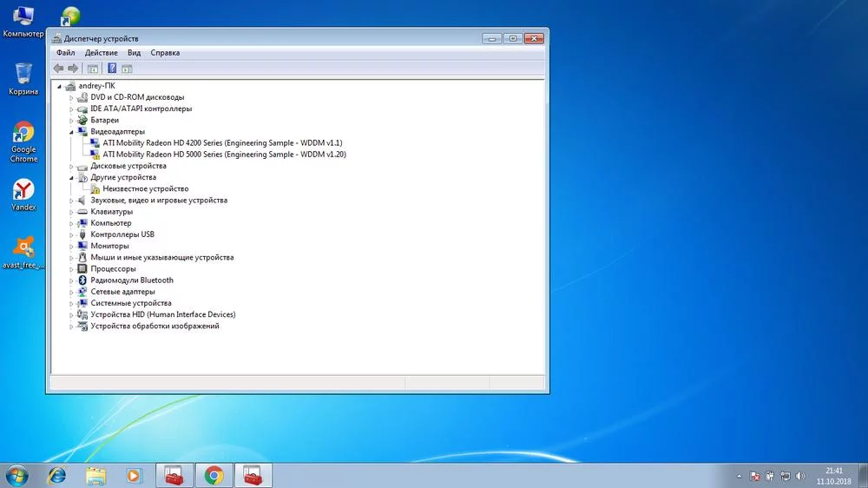Screen dimensions: 868x488
Task: Click the show console tree toolbar icon
Action: point(93,69)
